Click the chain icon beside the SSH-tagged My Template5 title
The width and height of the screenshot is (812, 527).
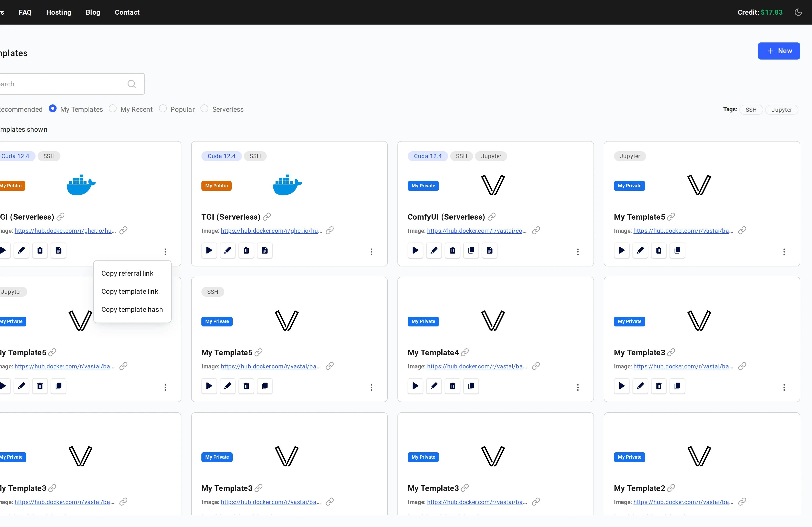(x=259, y=352)
